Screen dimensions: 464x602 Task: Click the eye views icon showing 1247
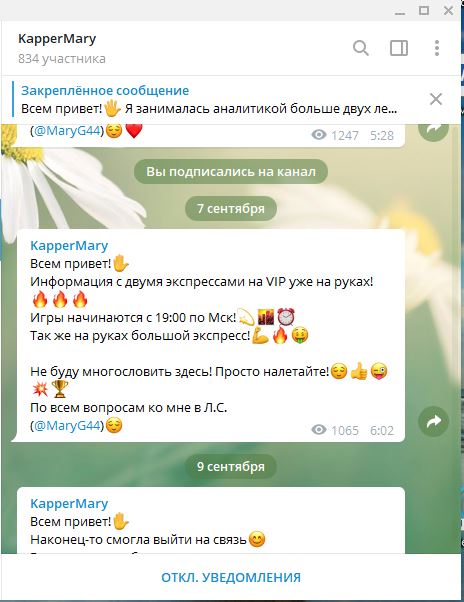319,135
